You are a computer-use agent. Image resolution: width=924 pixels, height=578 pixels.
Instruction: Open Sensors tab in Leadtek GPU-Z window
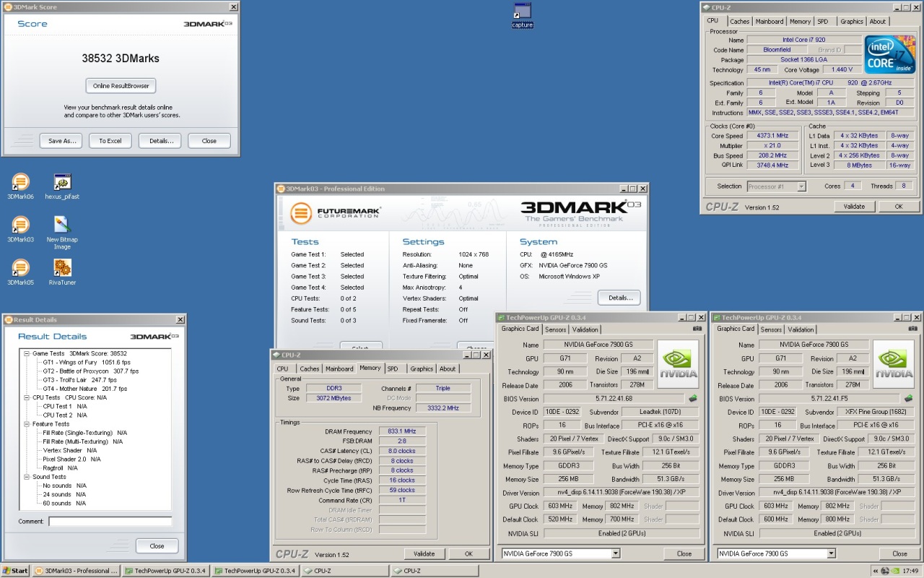(556, 329)
